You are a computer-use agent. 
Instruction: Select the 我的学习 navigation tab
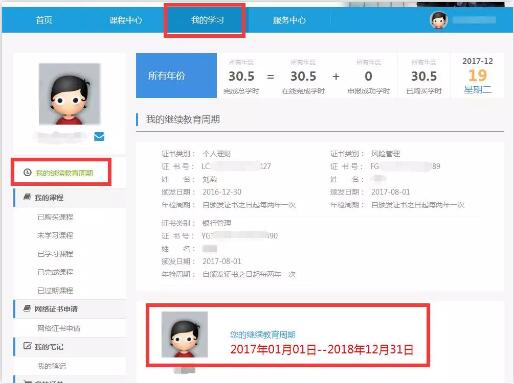click(x=207, y=20)
